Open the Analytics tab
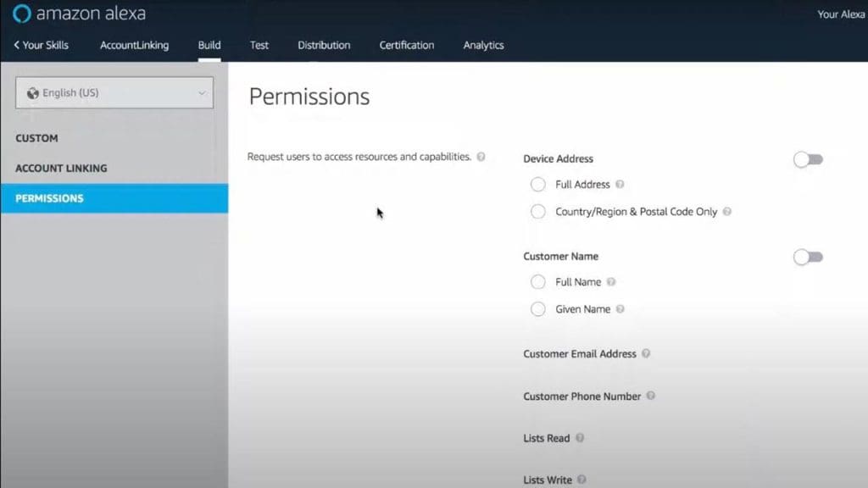Screen dimensions: 868x488 (x=483, y=45)
